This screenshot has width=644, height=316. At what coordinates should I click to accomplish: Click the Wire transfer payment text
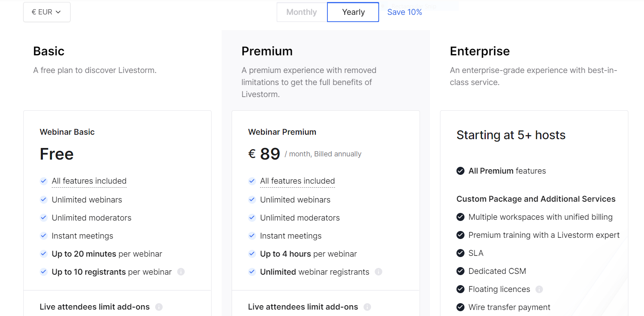click(x=509, y=307)
